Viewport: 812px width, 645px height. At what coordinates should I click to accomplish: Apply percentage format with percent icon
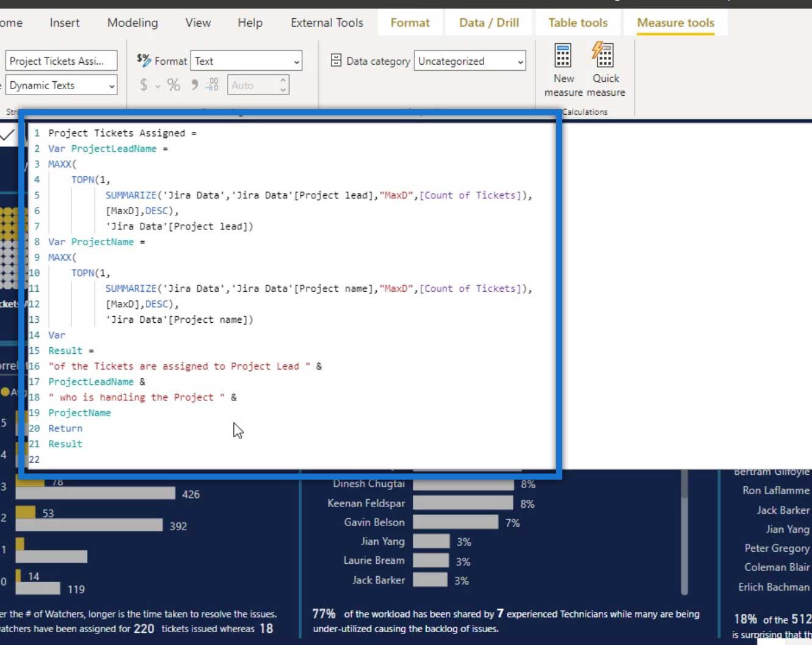(173, 85)
